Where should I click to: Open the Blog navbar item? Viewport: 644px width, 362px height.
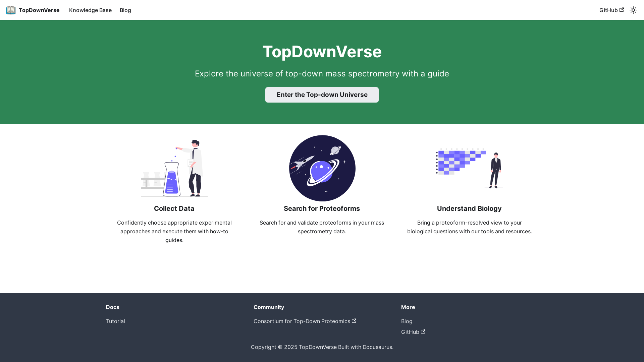[125, 10]
